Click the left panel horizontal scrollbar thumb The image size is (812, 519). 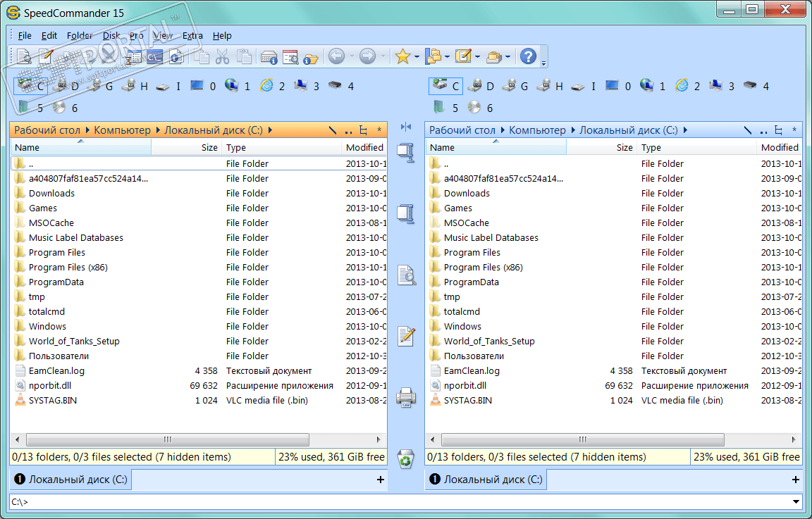[168, 440]
